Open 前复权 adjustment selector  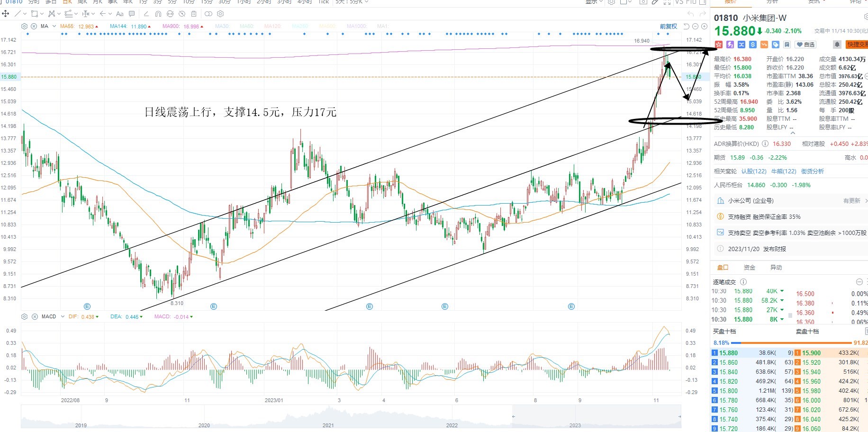[668, 27]
